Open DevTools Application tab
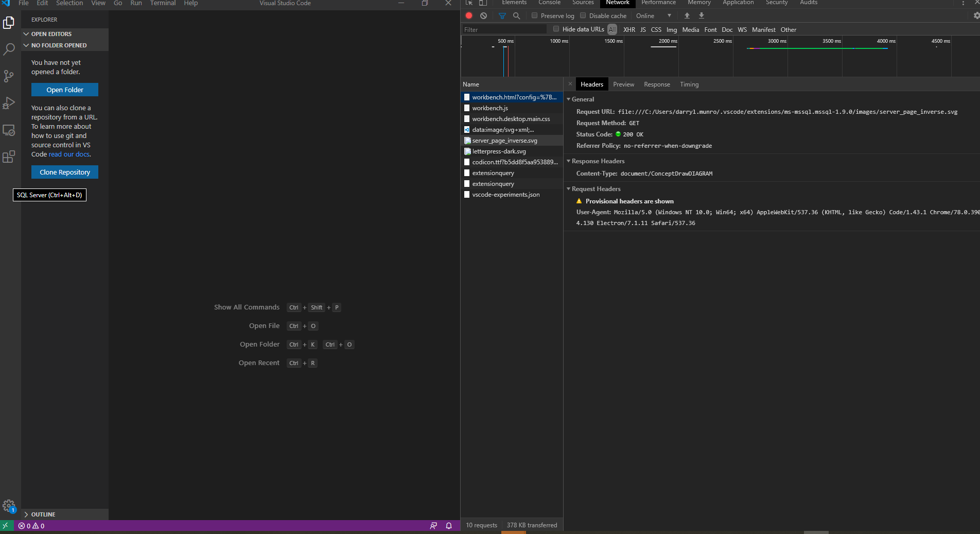Viewport: 980px width, 534px height. (x=738, y=3)
